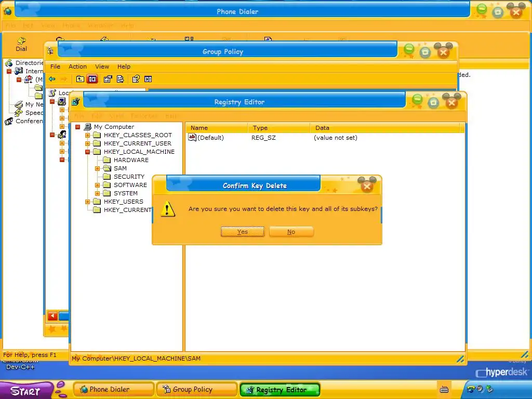532x399 pixels.
Task: Open the Properties icon in Group Policy toolbar
Action: click(108, 79)
